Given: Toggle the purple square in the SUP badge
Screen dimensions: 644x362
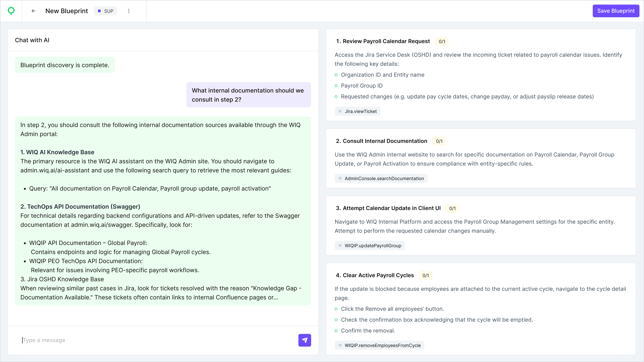Looking at the screenshot, I should pos(99,11).
